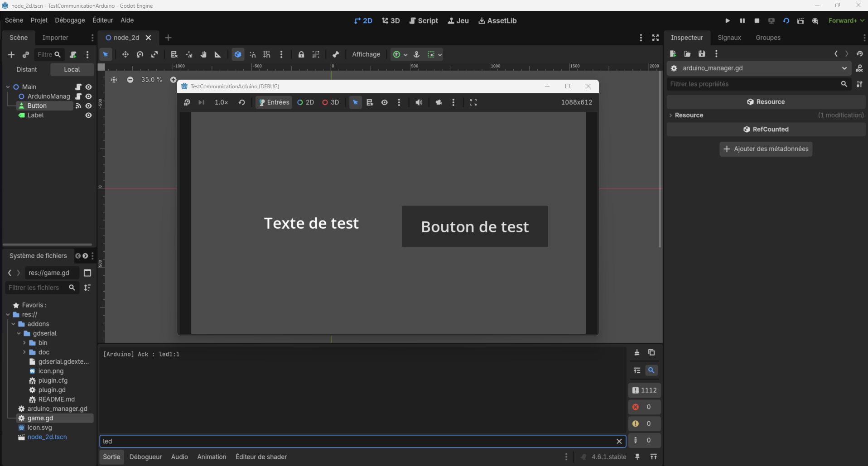868x466 pixels.
Task: Select 2D picking mode in game window
Action: coord(306,102)
